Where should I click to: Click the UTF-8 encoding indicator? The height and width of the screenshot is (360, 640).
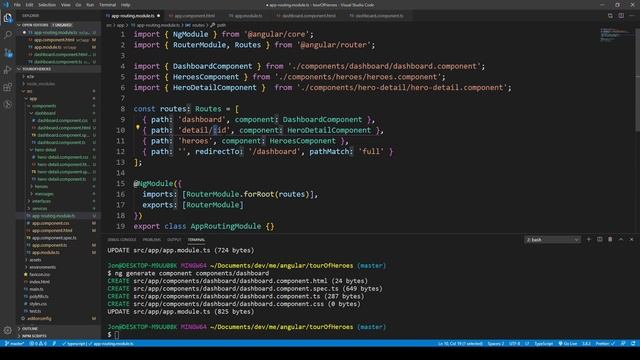tap(514, 344)
